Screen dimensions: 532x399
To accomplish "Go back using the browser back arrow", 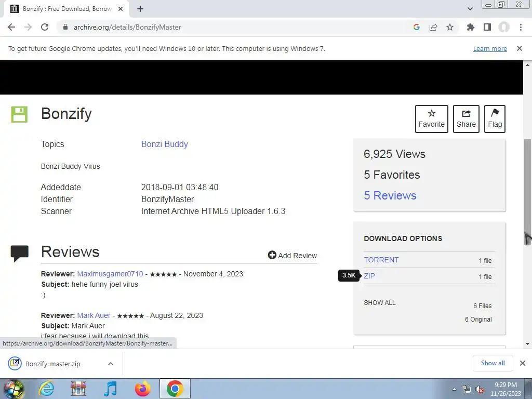I will click(x=11, y=27).
